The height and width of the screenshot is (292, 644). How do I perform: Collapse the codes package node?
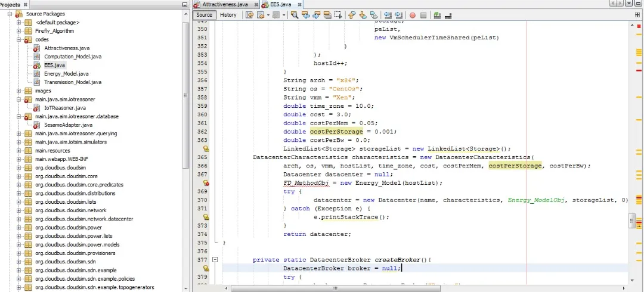click(19, 39)
